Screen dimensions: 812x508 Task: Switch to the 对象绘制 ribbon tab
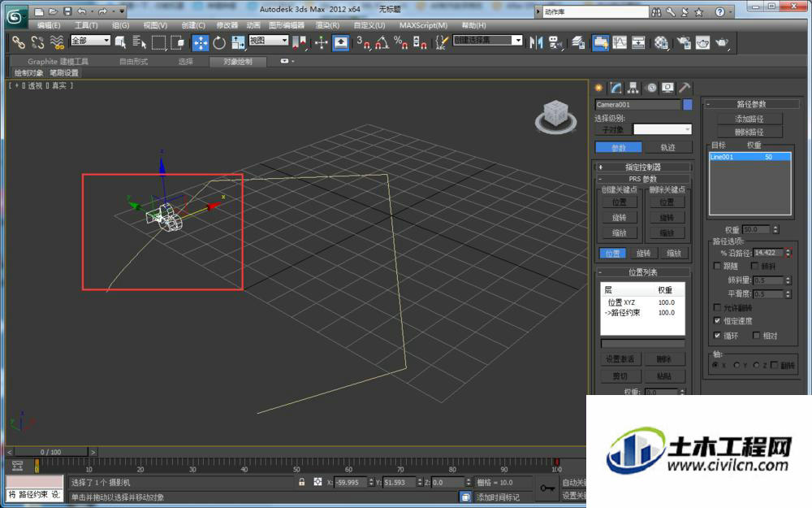click(238, 61)
